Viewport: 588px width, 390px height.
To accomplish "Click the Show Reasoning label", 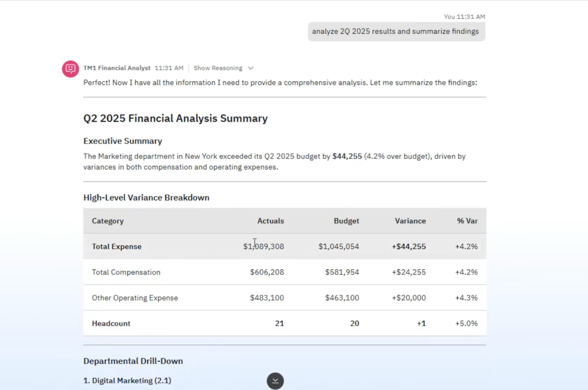I will (218, 68).
